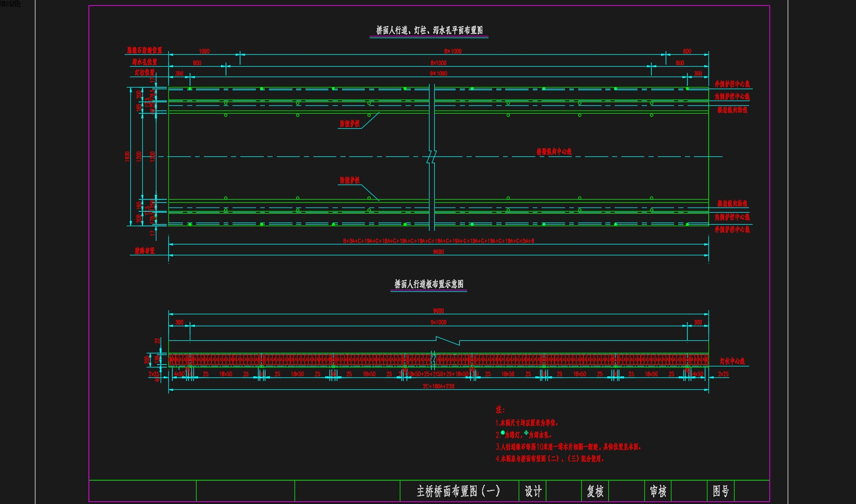Click the '9600' dimension under plan view

[438, 252]
